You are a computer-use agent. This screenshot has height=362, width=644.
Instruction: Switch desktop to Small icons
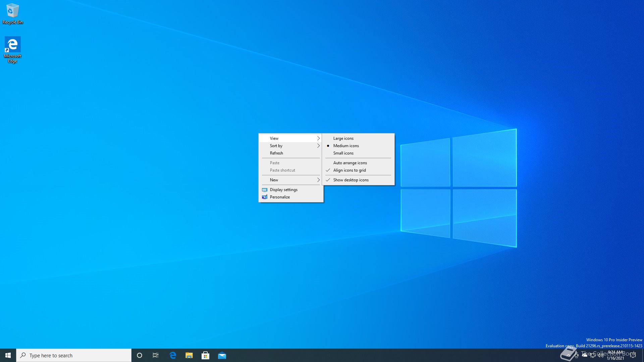coord(358,153)
